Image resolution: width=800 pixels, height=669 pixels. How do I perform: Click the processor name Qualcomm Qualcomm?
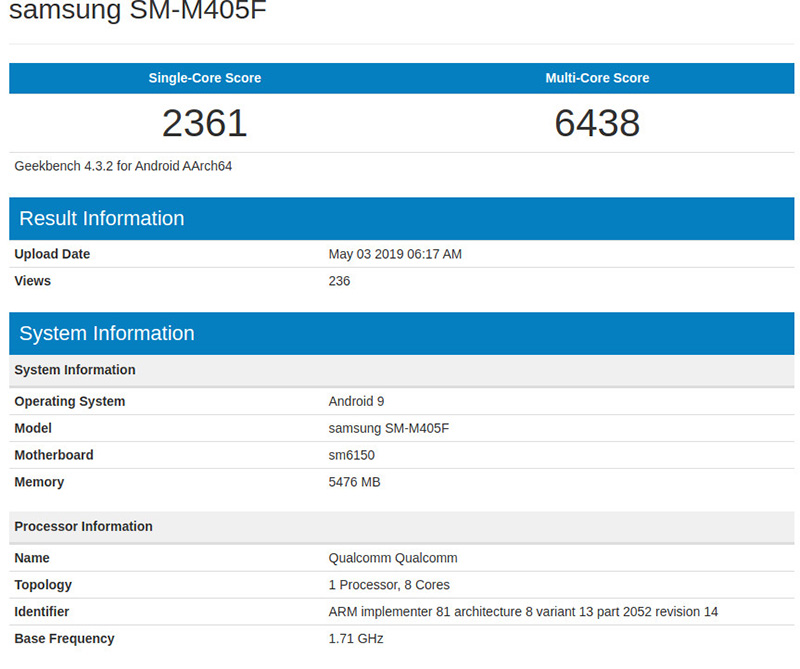(393, 558)
